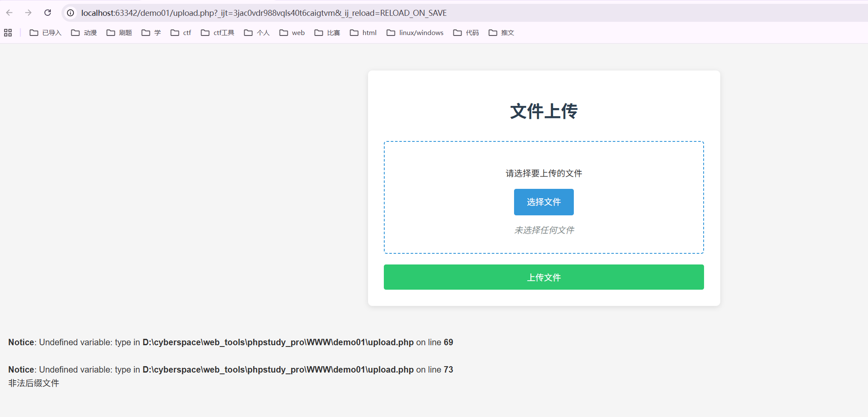Open the linux/windows bookmark folder
Screen dimensions: 868x417
[415, 32]
